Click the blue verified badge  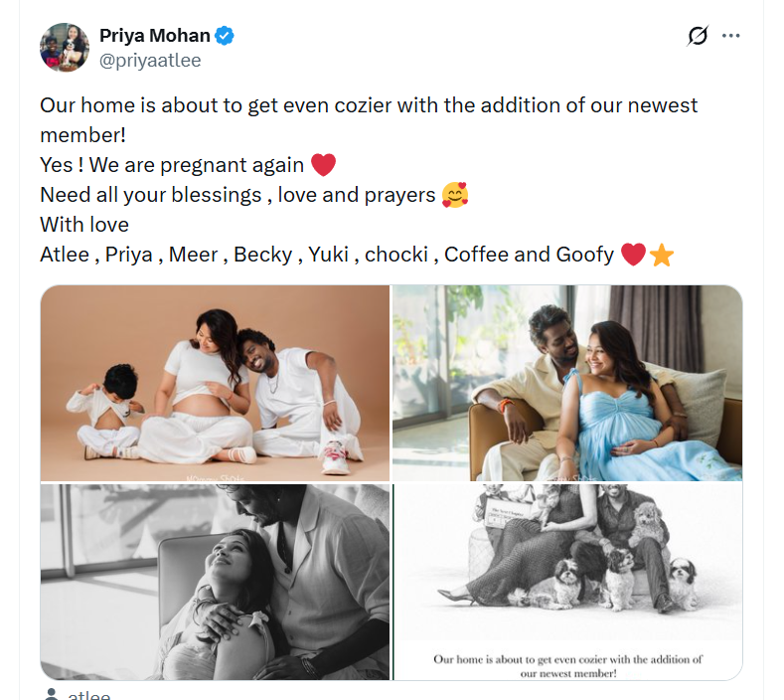coord(226,37)
